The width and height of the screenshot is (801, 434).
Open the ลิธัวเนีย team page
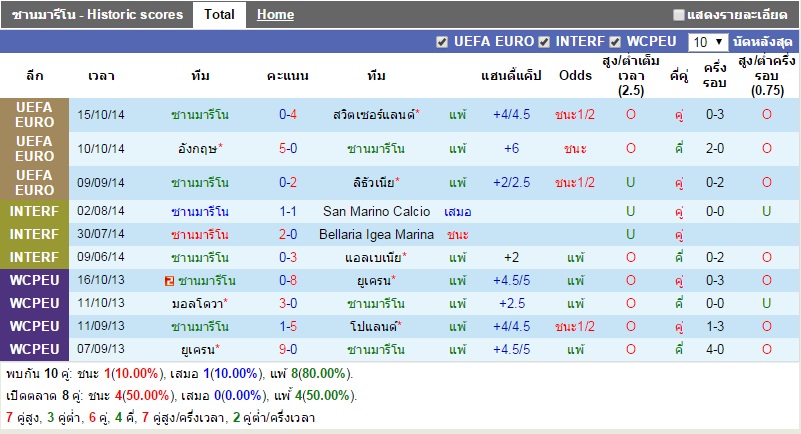[373, 182]
